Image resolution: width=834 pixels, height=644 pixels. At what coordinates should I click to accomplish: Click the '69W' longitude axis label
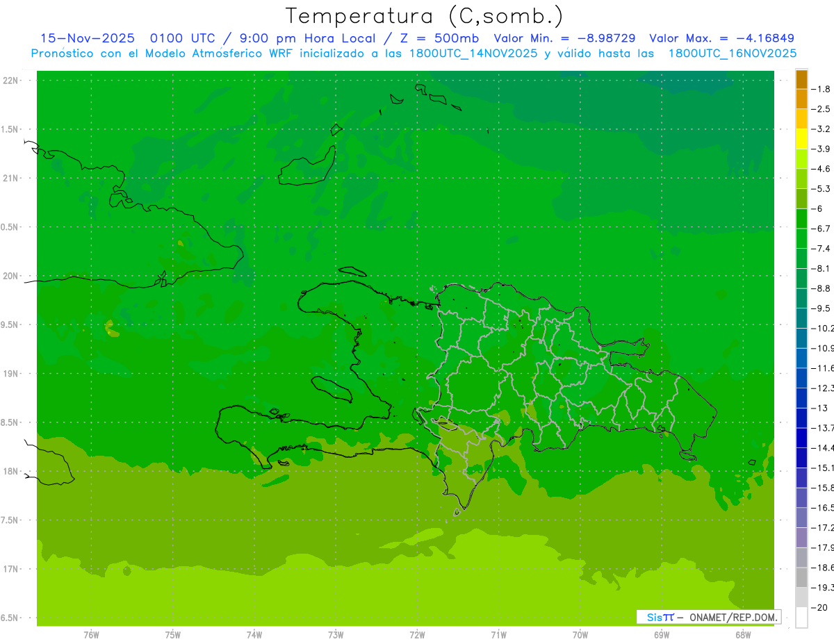662,635
